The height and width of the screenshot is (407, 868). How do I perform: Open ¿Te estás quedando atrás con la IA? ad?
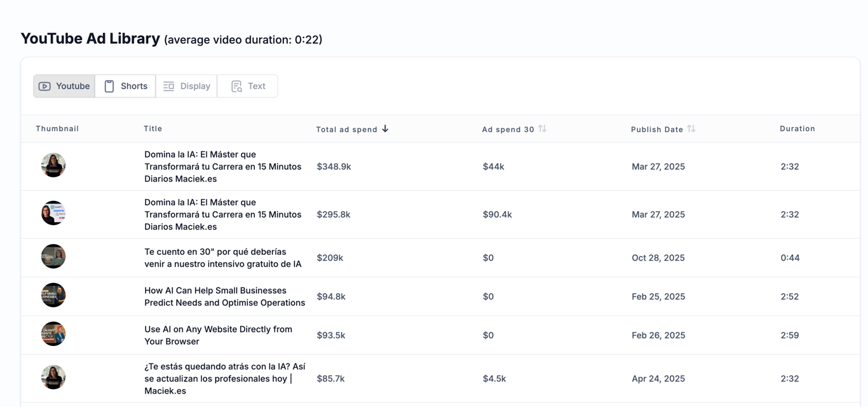coord(224,378)
